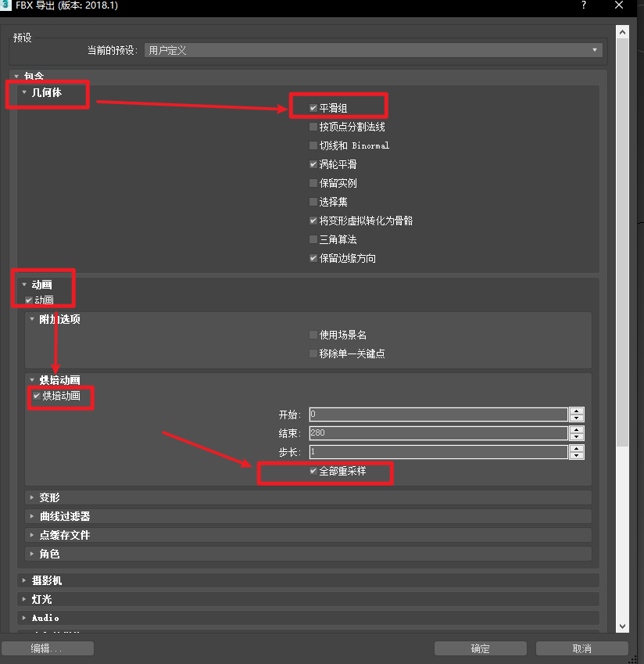This screenshot has width=644, height=664.
Task: Toggle the 烘焙动画 checkbox
Action: (x=37, y=396)
